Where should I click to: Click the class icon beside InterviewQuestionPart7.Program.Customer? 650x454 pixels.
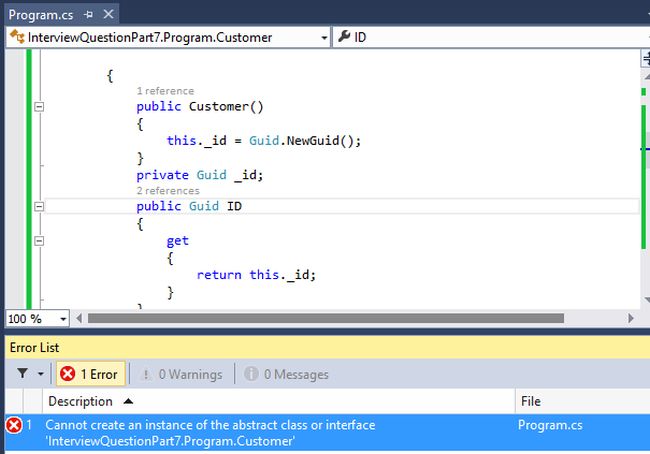17,36
